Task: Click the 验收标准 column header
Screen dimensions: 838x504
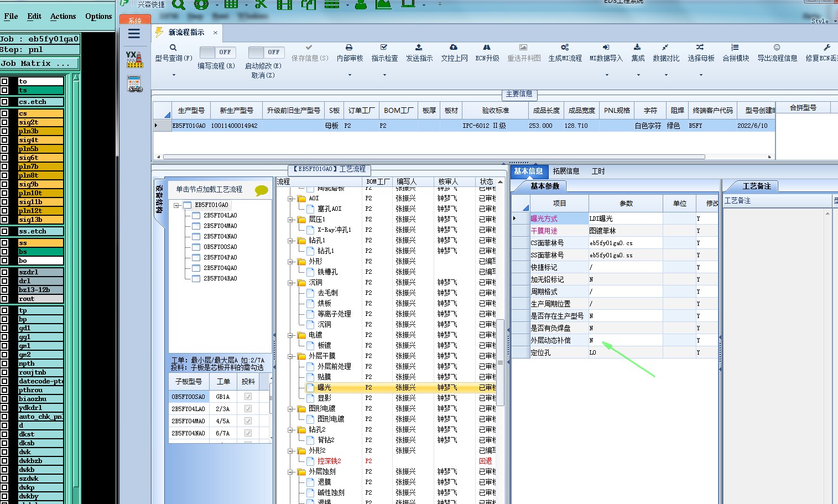Action: coord(495,111)
